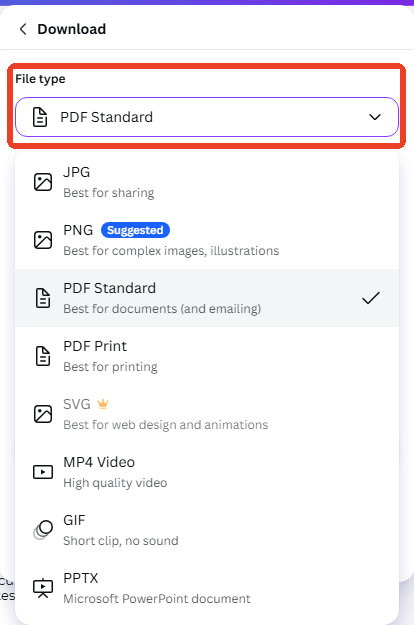Click 'Best for printing' description
This screenshot has height=625, width=414.
pyautogui.click(x=110, y=367)
